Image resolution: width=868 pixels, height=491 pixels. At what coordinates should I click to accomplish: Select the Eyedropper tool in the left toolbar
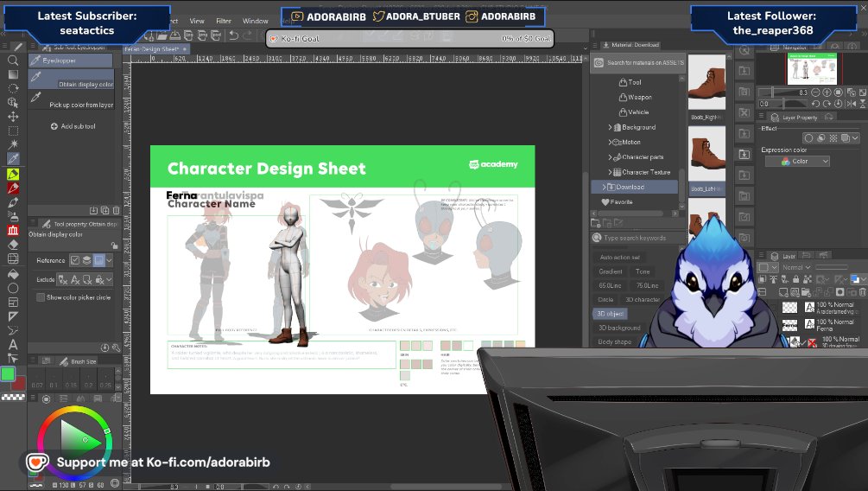(x=13, y=159)
